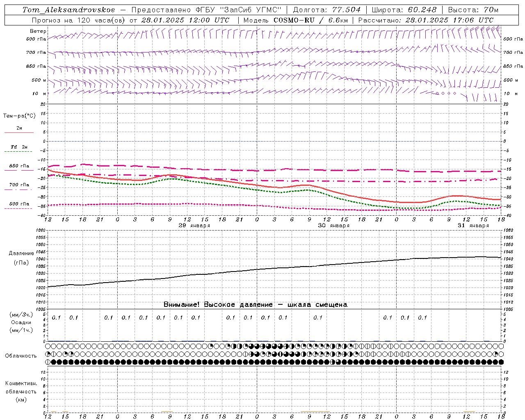Click the '(гПа)' unit label under Давление

click(x=21, y=263)
